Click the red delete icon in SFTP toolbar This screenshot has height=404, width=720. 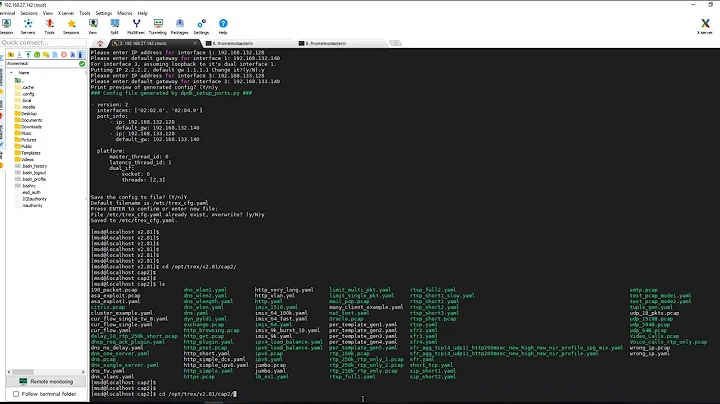64,55
